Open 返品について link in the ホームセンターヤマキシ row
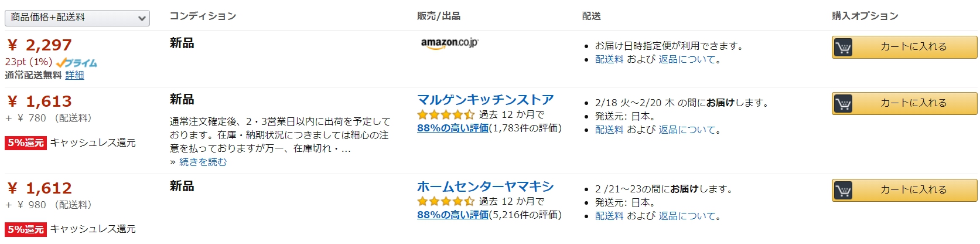 tap(687, 216)
